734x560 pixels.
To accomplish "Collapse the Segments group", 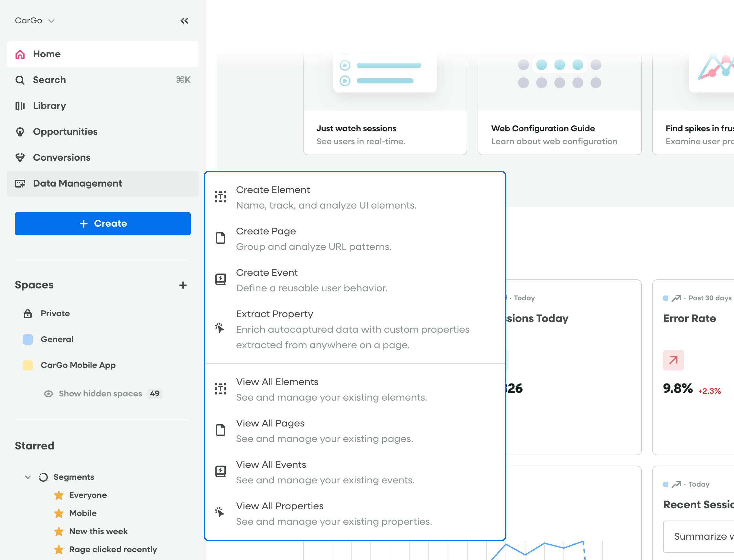I will pyautogui.click(x=28, y=477).
